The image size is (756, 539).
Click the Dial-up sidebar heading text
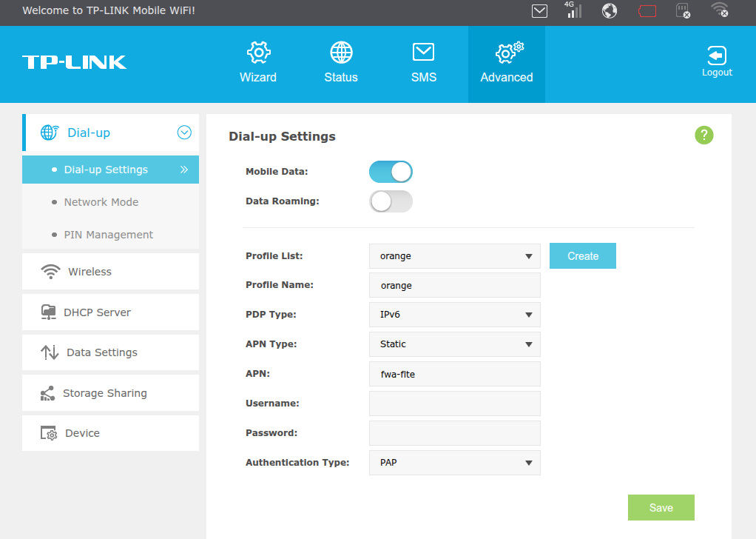(89, 133)
